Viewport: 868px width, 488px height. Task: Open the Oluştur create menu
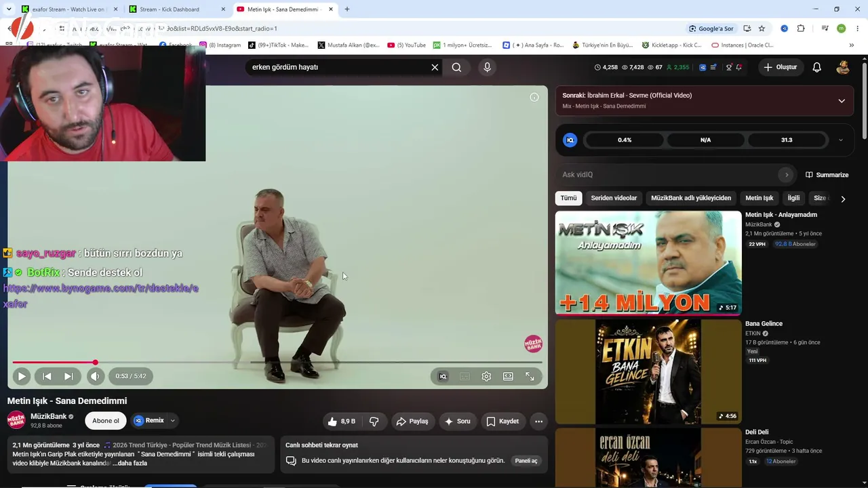pos(780,67)
